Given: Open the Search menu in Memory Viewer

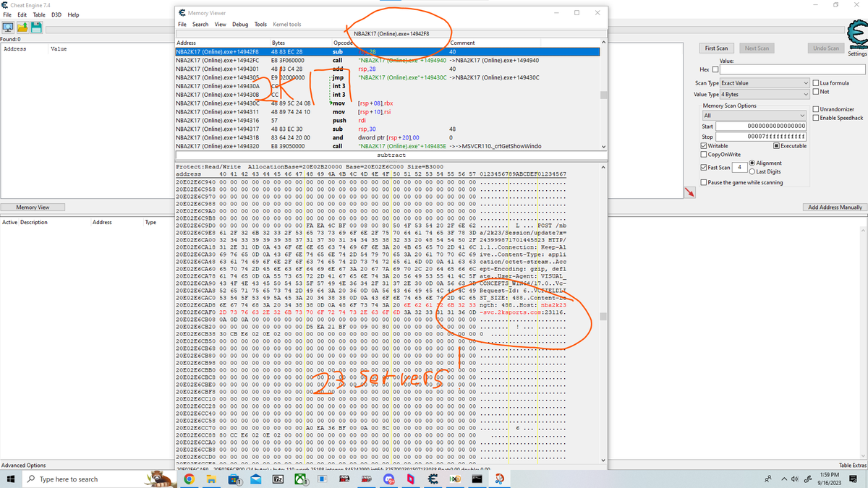Looking at the screenshot, I should [200, 25].
